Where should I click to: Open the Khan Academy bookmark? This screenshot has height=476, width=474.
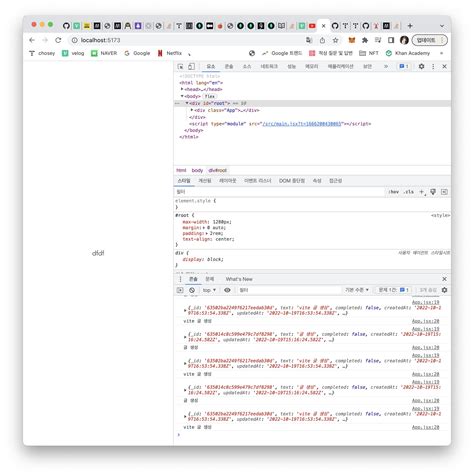click(408, 53)
